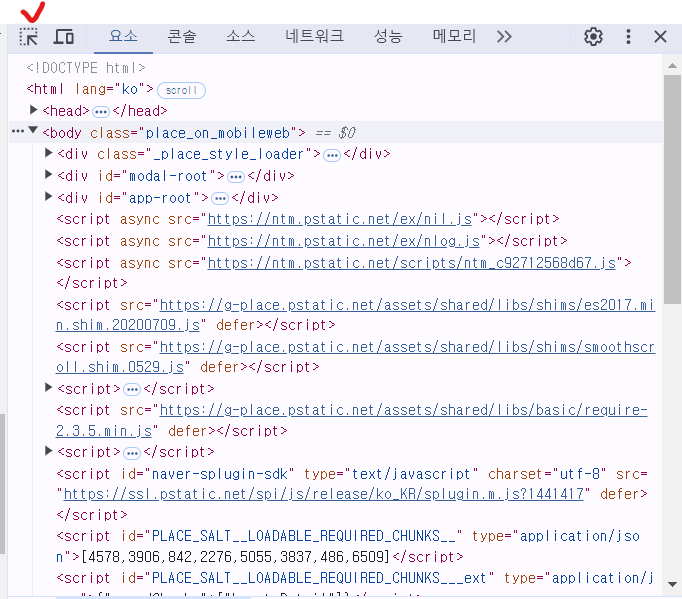The width and height of the screenshot is (682, 599).
Task: Open DevTools settings gear
Action: [x=593, y=37]
